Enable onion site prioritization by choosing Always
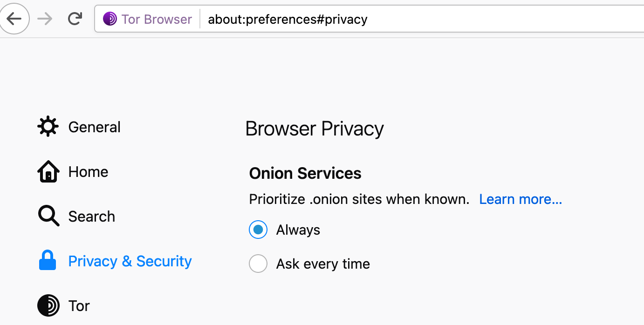The image size is (644, 325). tap(258, 229)
